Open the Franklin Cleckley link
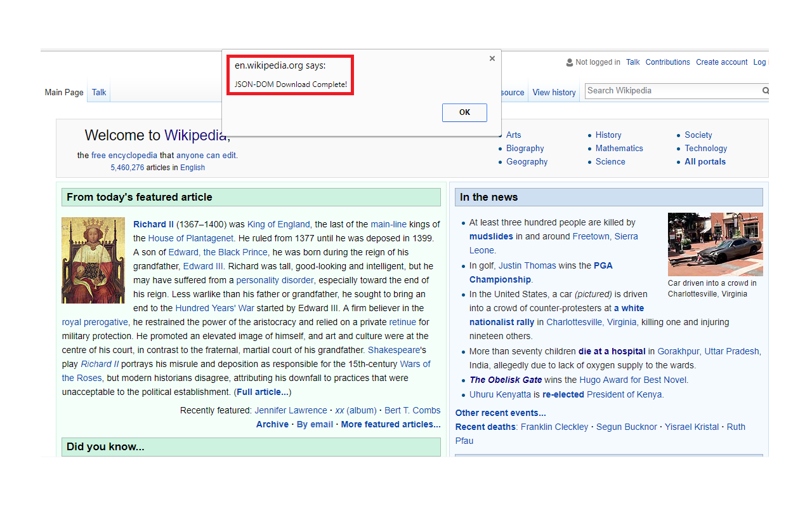The width and height of the screenshot is (812, 508). tap(554, 427)
